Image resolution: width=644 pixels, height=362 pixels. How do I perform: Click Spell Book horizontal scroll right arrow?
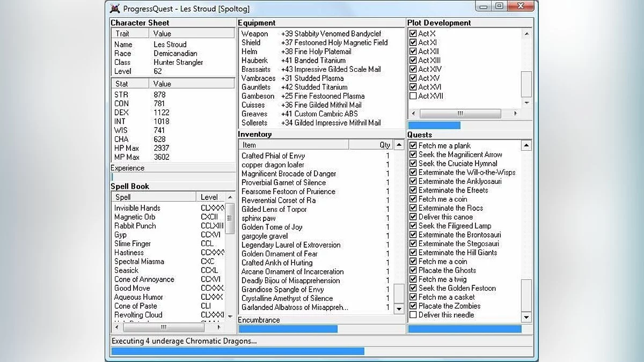point(218,327)
